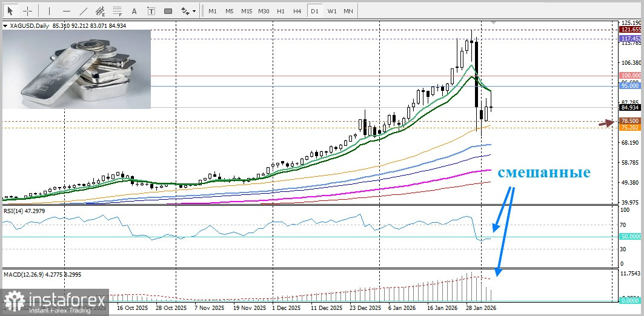
Task: Choose the text (A) tool
Action: [x=135, y=11]
